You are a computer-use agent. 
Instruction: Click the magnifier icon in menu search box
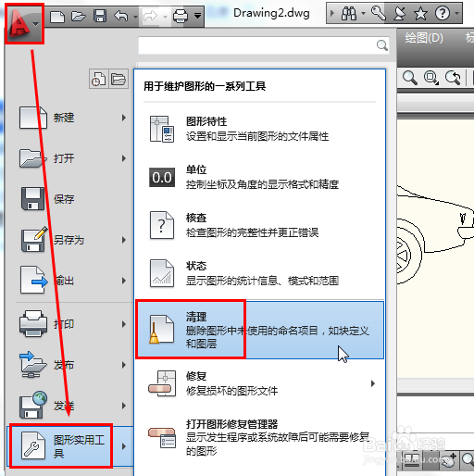(x=382, y=45)
